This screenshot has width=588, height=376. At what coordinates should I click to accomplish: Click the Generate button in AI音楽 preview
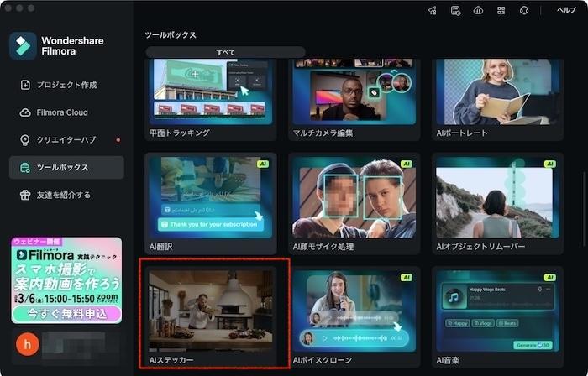pos(533,345)
